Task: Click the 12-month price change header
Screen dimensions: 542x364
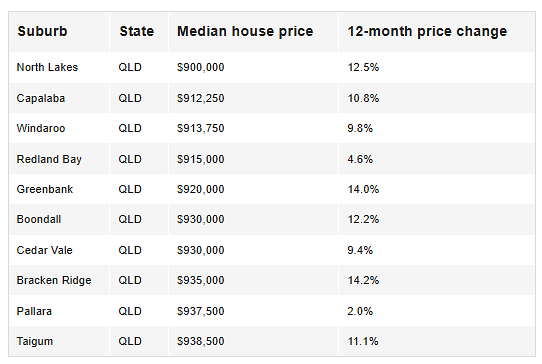Action: coord(427,31)
